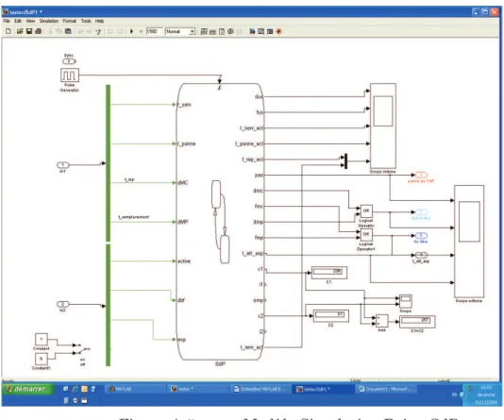The width and height of the screenshot is (504, 420).
Task: Open the Windows démarrer start button
Action: [x=27, y=389]
